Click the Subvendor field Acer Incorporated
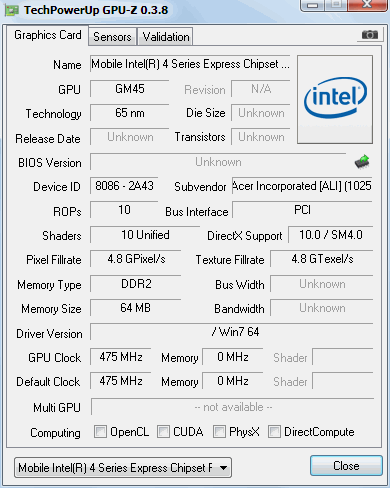The image size is (390, 488). [x=302, y=186]
